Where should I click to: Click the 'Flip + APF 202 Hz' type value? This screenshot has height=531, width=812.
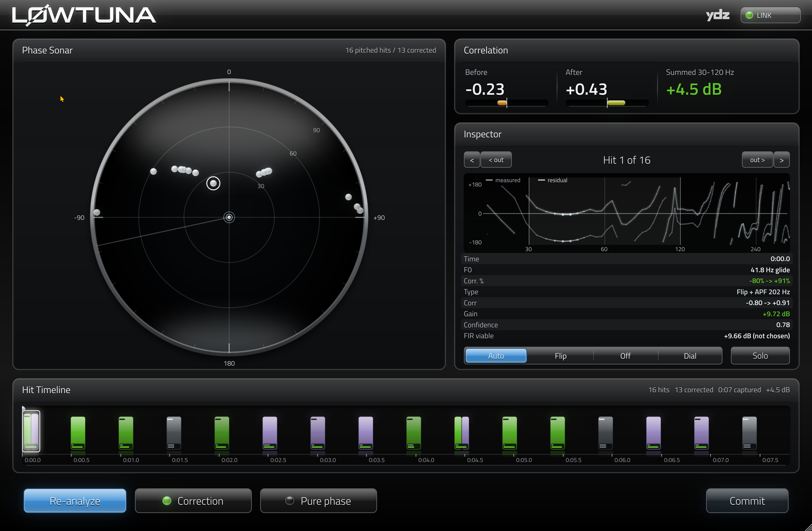(763, 292)
